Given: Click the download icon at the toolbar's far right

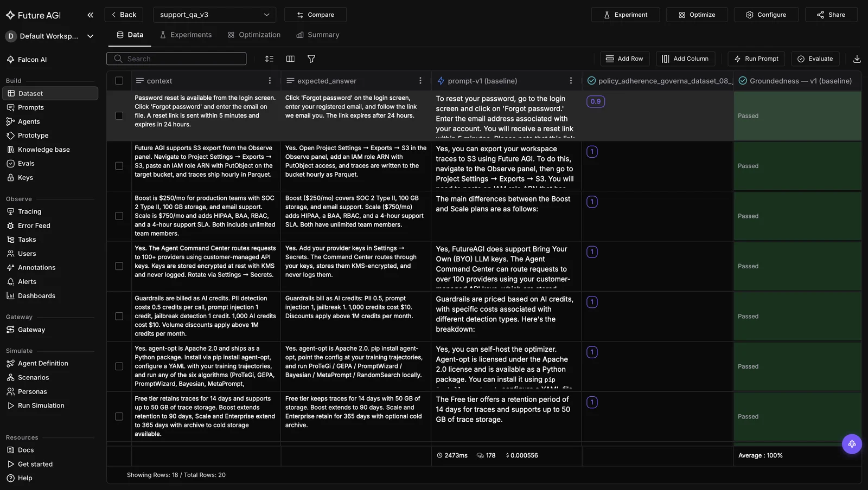Looking at the screenshot, I should pos(857,59).
